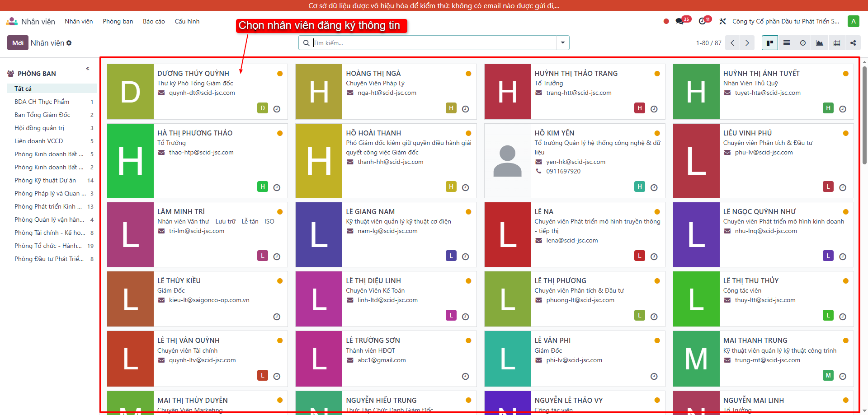Image resolution: width=868 pixels, height=415 pixels.
Task: Click M user badge on Mai Thanh Trung card
Action: 828,375
